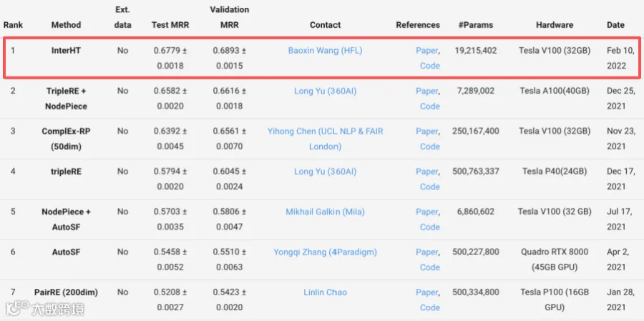Screen dimensions: 644x321
Task: Open Code reference for TripleRE + NodePiece
Action: pyautogui.click(x=429, y=106)
